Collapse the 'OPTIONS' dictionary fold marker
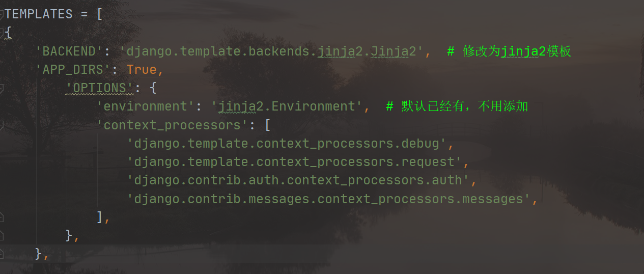The width and height of the screenshot is (644, 274). [x=2, y=88]
